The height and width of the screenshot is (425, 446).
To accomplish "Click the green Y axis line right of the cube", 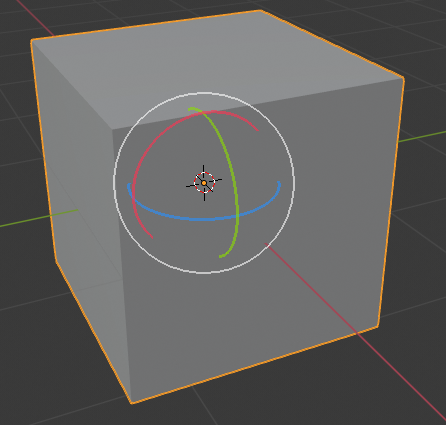I will (422, 137).
